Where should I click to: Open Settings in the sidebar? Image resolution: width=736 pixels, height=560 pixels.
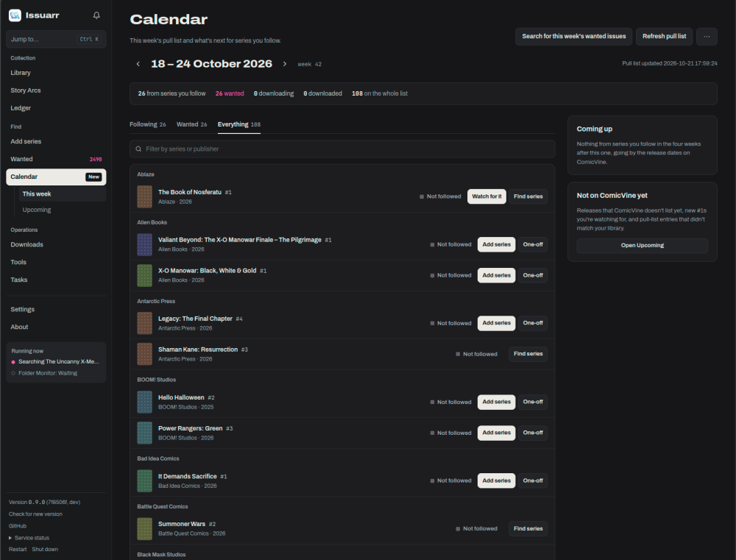[56, 309]
